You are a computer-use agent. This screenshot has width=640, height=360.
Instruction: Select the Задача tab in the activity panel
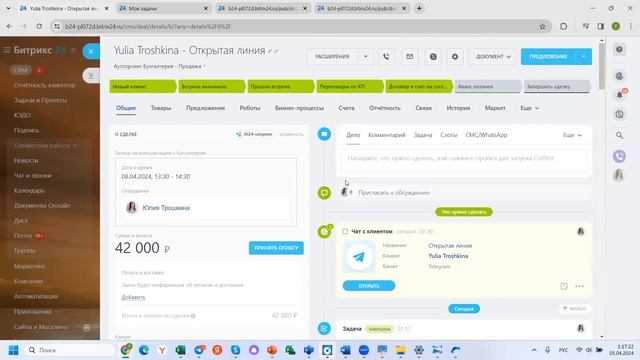(423, 135)
